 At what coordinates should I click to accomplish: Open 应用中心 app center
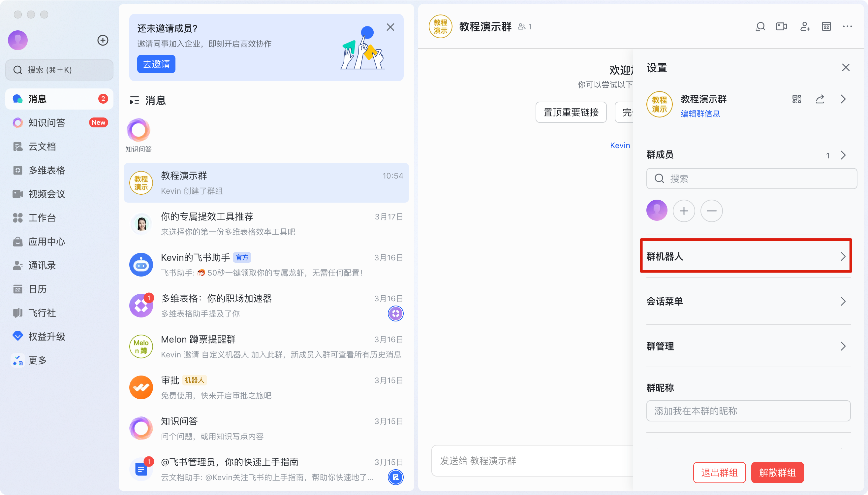[59, 242]
